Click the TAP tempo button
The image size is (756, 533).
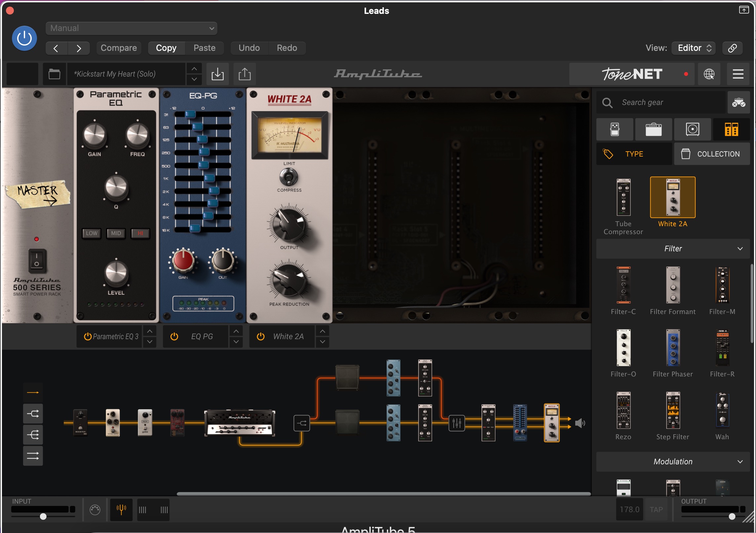pyautogui.click(x=656, y=510)
